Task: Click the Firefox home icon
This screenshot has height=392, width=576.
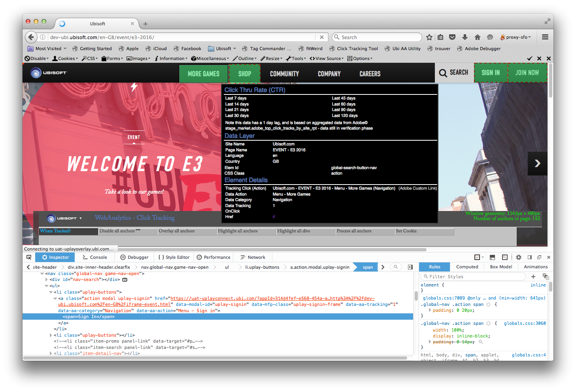Action: coord(478,37)
